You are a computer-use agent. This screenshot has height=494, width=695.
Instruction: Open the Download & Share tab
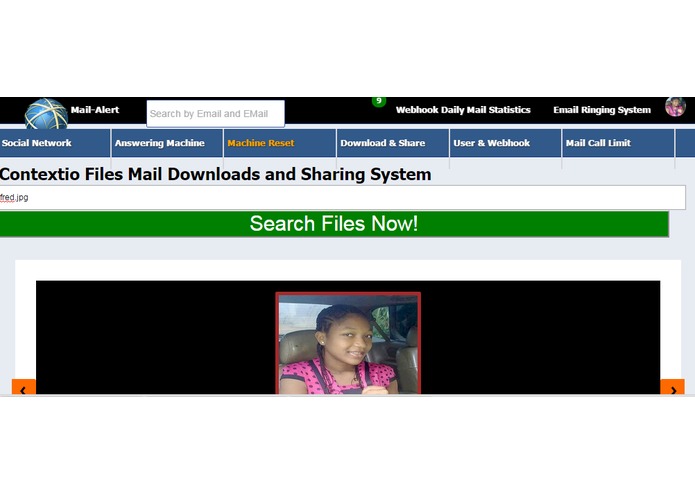tap(393, 143)
